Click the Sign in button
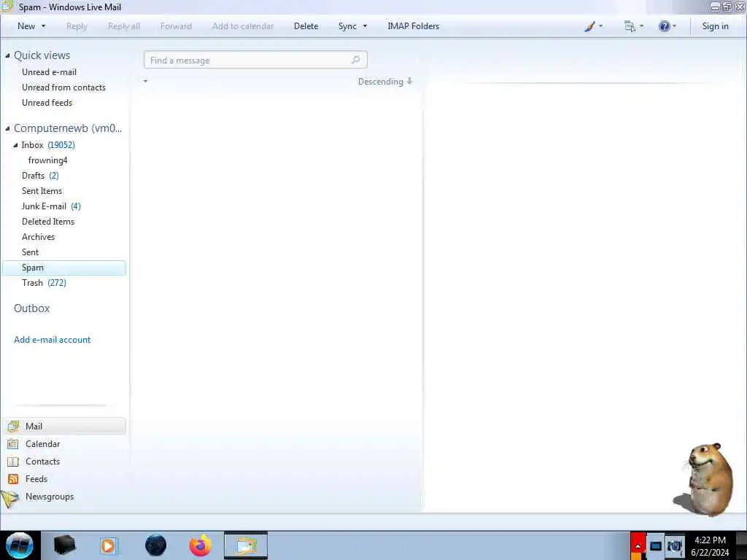 [715, 26]
